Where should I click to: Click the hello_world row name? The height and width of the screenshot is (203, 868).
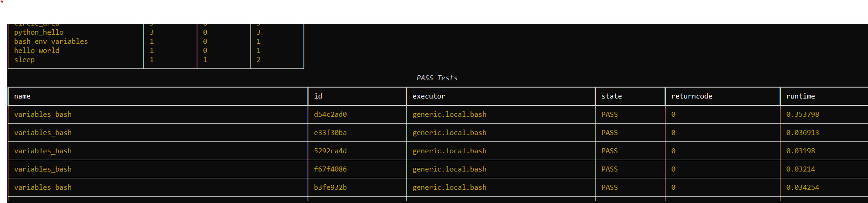37,51
